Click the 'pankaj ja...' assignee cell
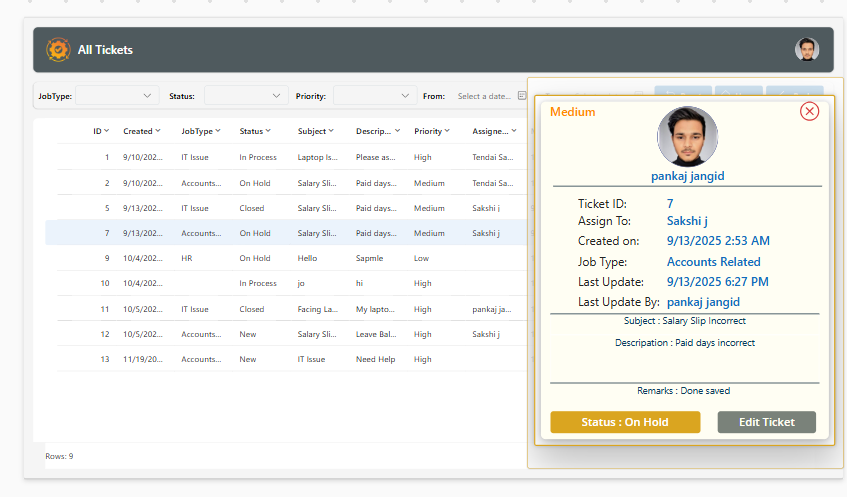Screen dimensions: 847x497 (x=492, y=309)
